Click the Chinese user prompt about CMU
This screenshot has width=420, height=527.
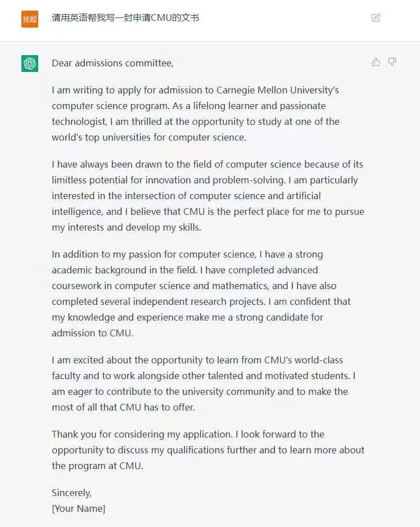click(x=125, y=18)
